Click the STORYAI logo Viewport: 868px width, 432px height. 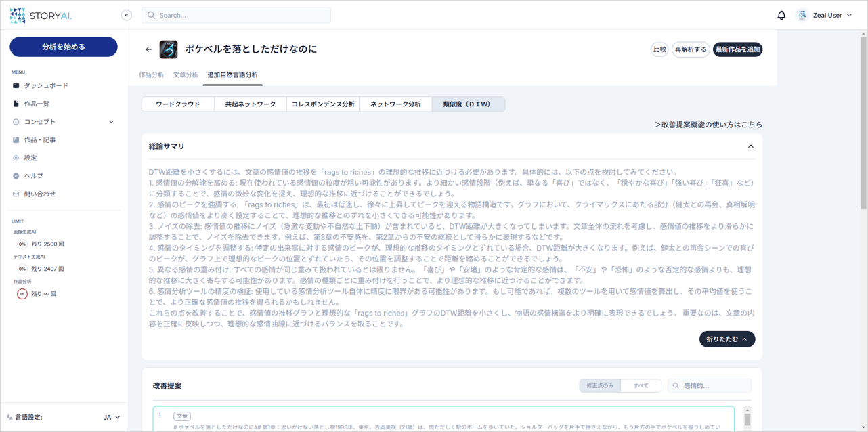[x=41, y=15]
